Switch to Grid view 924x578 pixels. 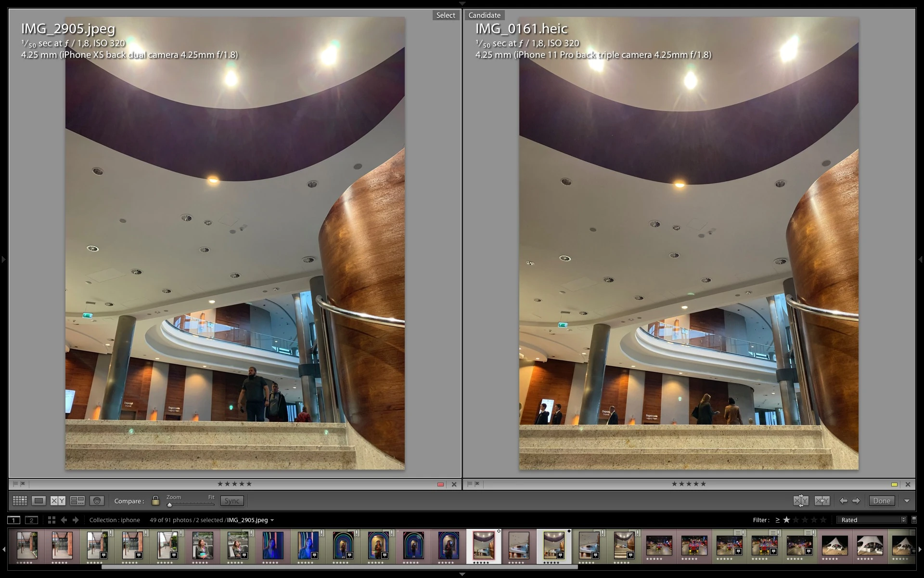(x=20, y=501)
